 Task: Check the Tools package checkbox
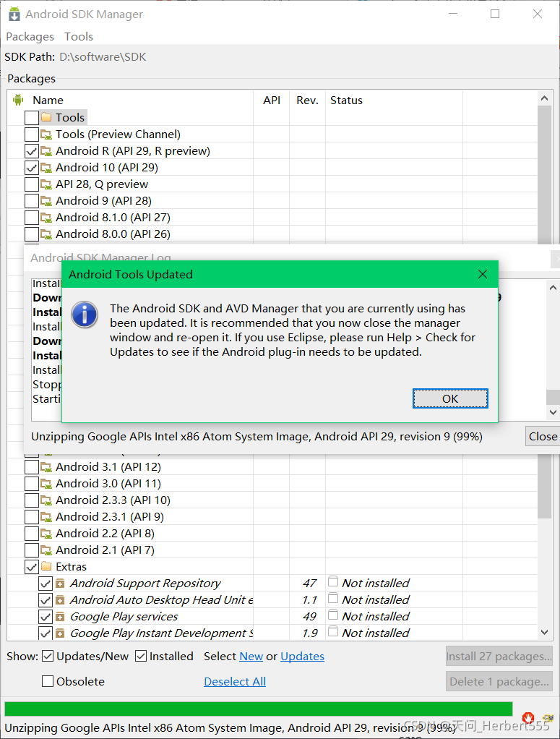(32, 117)
